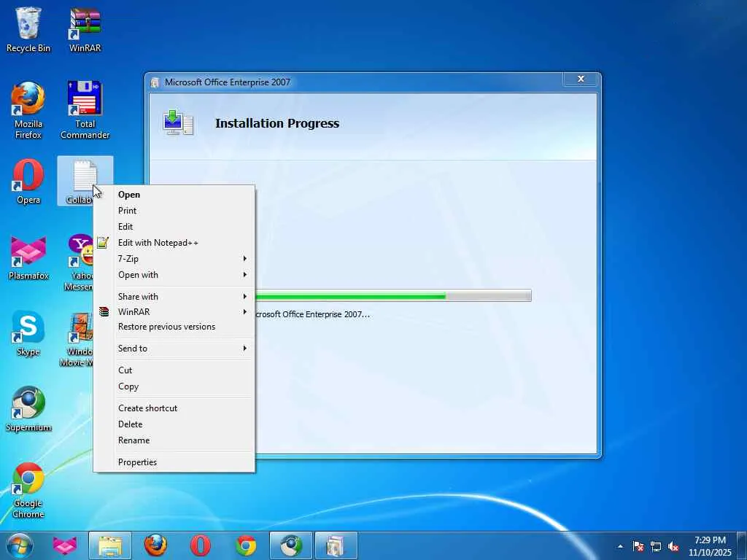Choose Rename from the context menu

pyautogui.click(x=174, y=440)
